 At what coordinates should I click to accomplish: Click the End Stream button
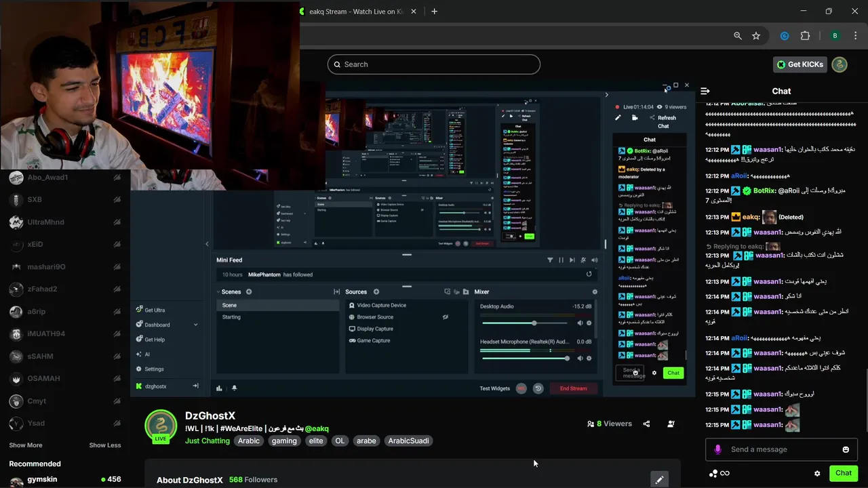573,388
